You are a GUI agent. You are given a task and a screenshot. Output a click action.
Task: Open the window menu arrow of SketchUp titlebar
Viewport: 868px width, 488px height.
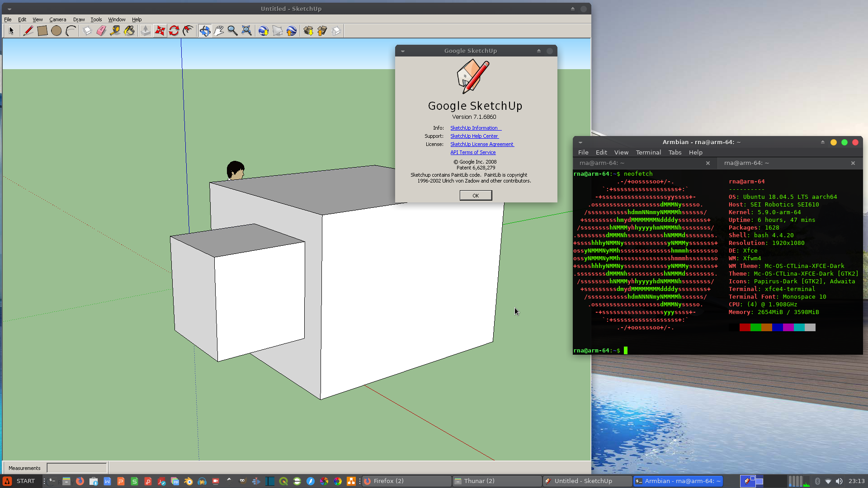coord(9,9)
